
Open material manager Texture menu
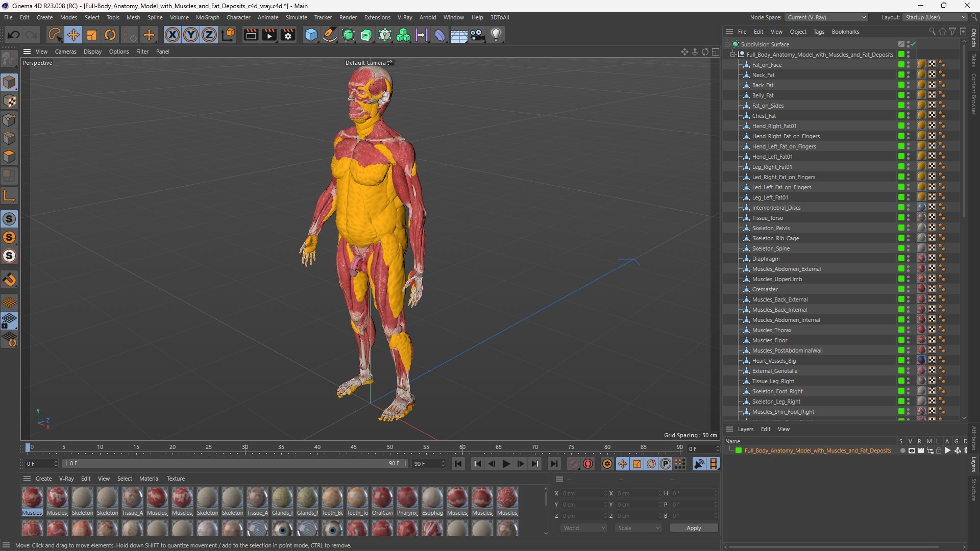pyautogui.click(x=176, y=479)
